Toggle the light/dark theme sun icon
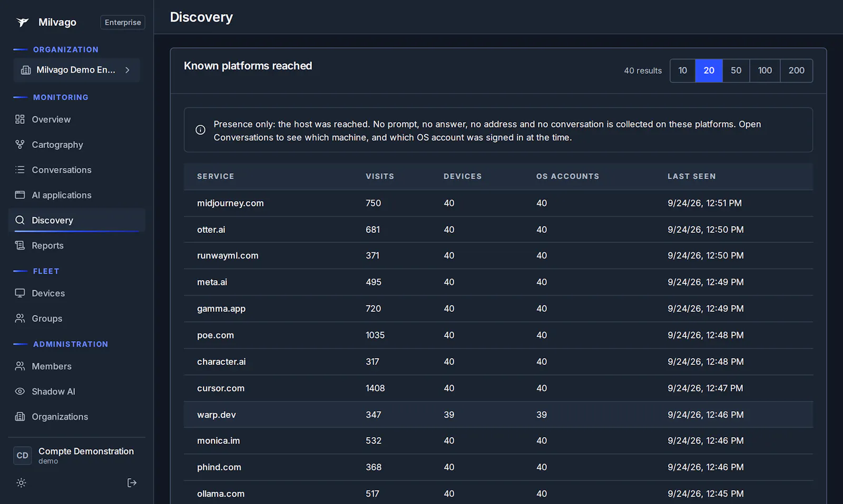 (21, 483)
